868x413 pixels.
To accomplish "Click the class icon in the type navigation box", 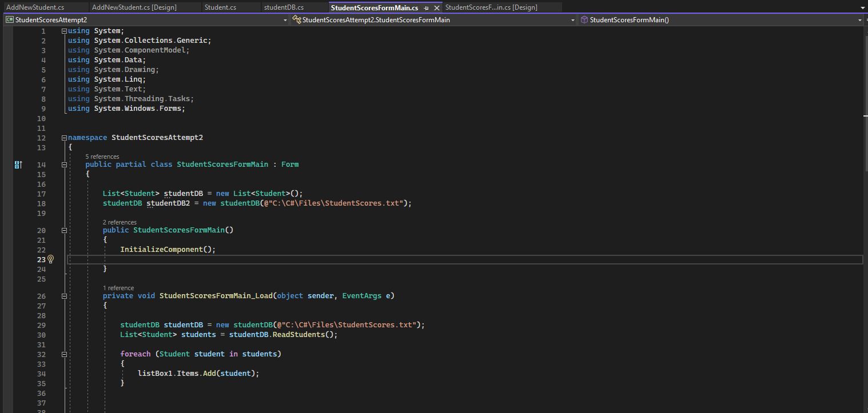I will tap(297, 19).
